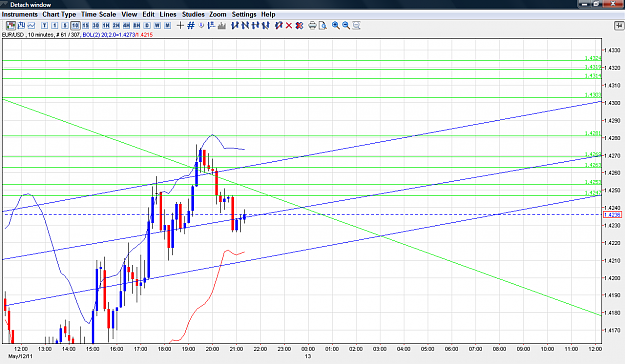This screenshot has height=364, width=625.
Task: Click the volume histogram icon in the toolbar
Action: [x=222, y=26]
